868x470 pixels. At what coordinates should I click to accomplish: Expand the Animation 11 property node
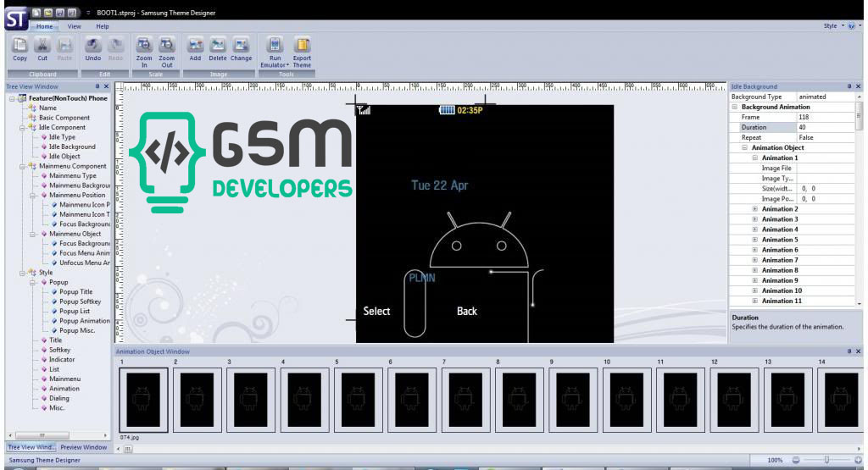pos(754,301)
